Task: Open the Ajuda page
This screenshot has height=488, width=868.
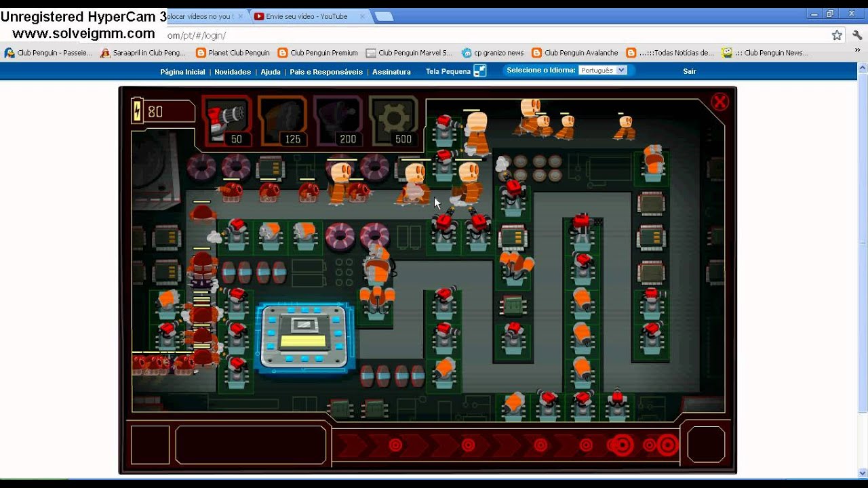Action: pos(271,72)
